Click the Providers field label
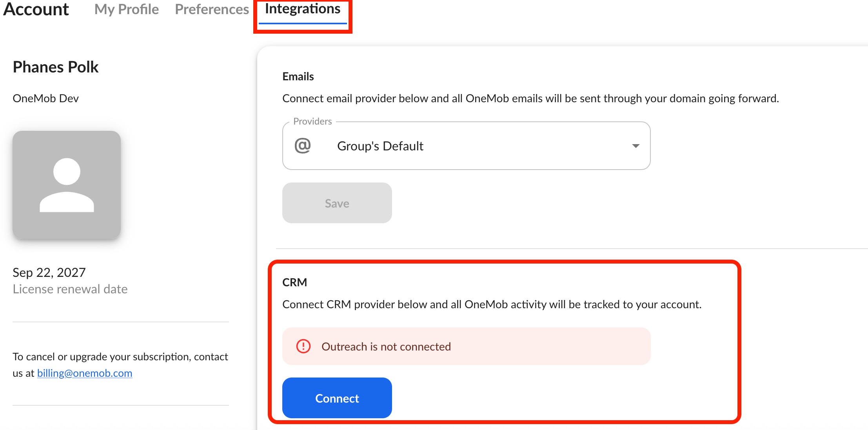 click(x=312, y=121)
